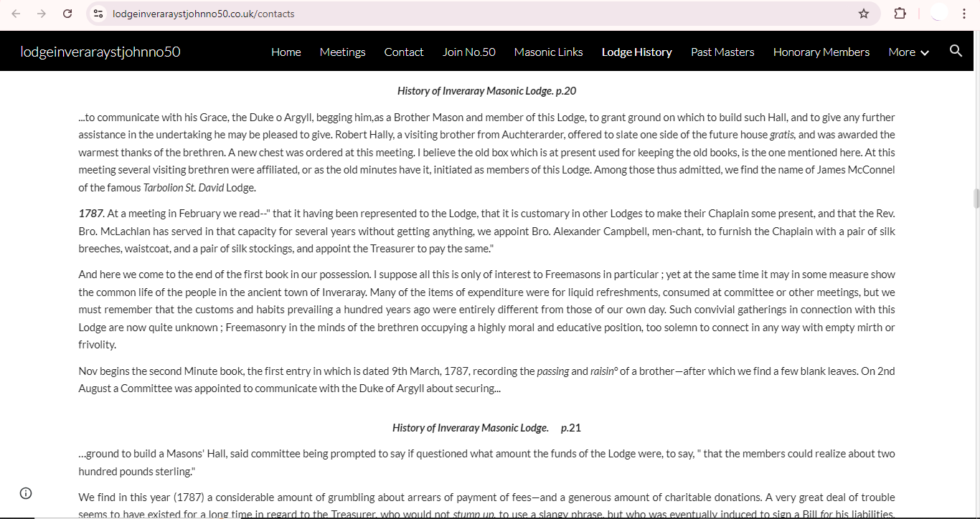Click the heading 'History of Inveraray Masonic Lodge. p.20'
The image size is (980, 519).
click(487, 91)
